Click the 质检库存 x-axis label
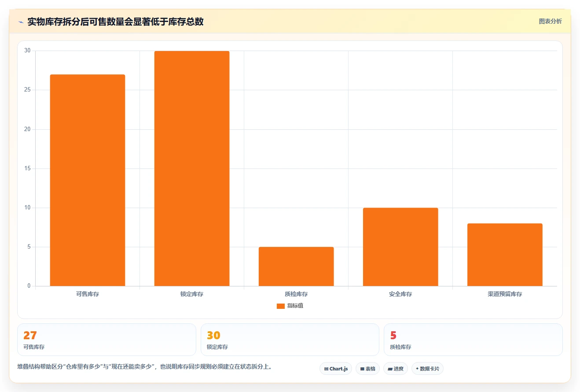This screenshot has width=580, height=392. [296, 294]
